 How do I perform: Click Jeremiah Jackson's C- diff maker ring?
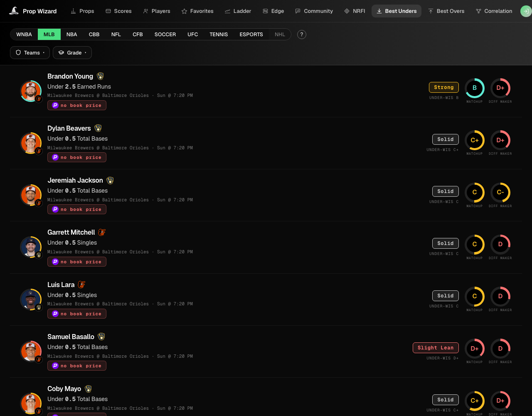(500, 193)
